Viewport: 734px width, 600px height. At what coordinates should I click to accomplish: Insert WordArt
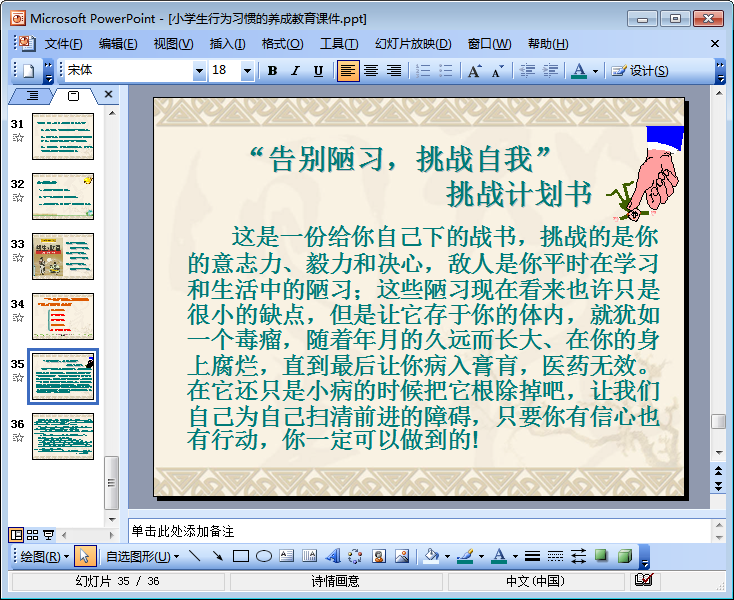(x=333, y=556)
